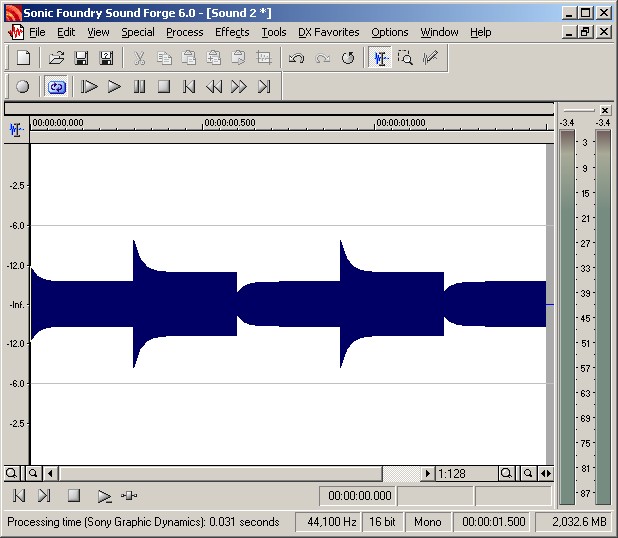Click Play in transport toolbar
This screenshot has width=618, height=538.
point(114,86)
